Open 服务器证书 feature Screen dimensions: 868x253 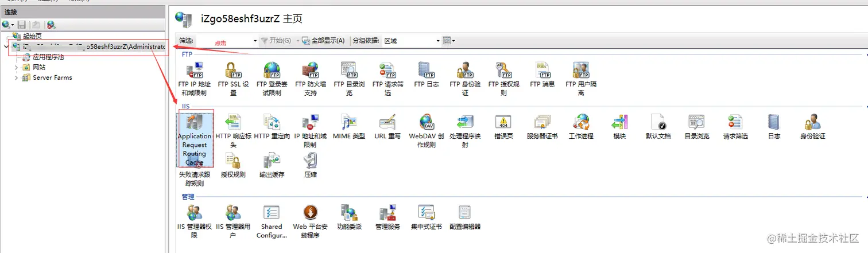[542, 127]
